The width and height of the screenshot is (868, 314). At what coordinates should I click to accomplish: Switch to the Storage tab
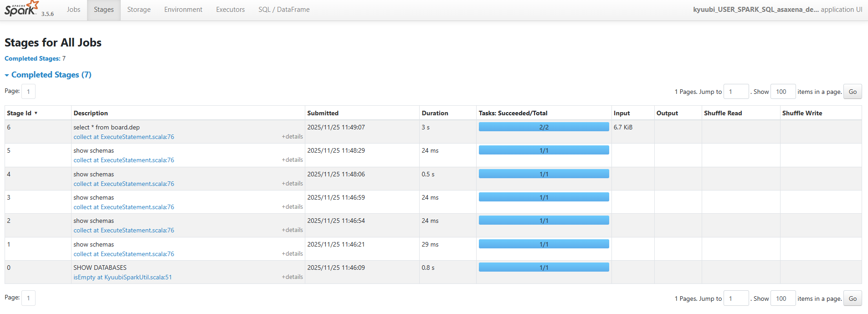coord(139,10)
